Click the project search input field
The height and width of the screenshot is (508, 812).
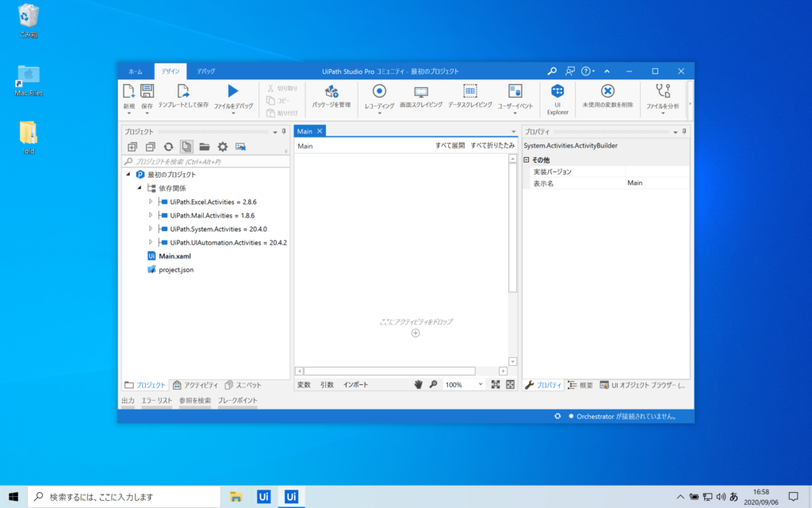(205, 162)
